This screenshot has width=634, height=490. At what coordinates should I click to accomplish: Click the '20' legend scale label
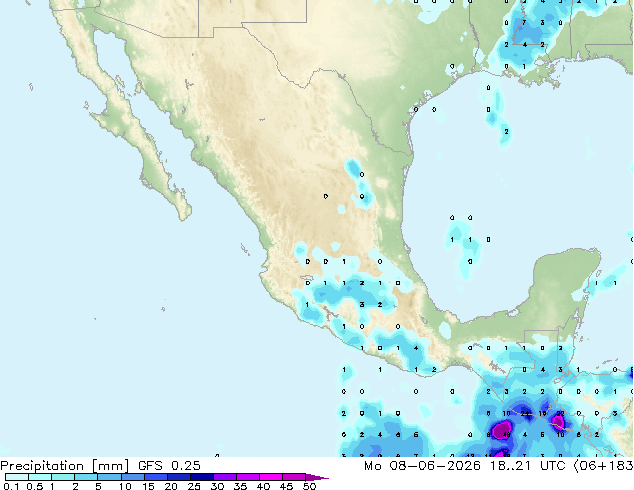coord(171,486)
